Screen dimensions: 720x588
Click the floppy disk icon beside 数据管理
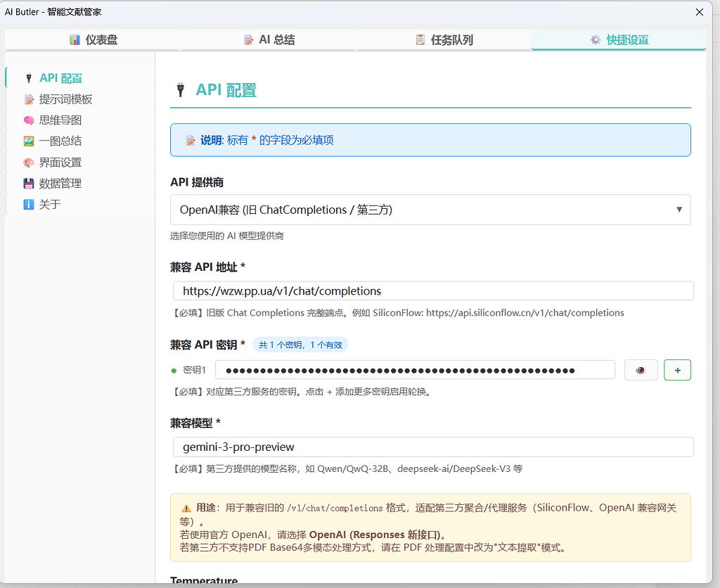click(x=29, y=184)
